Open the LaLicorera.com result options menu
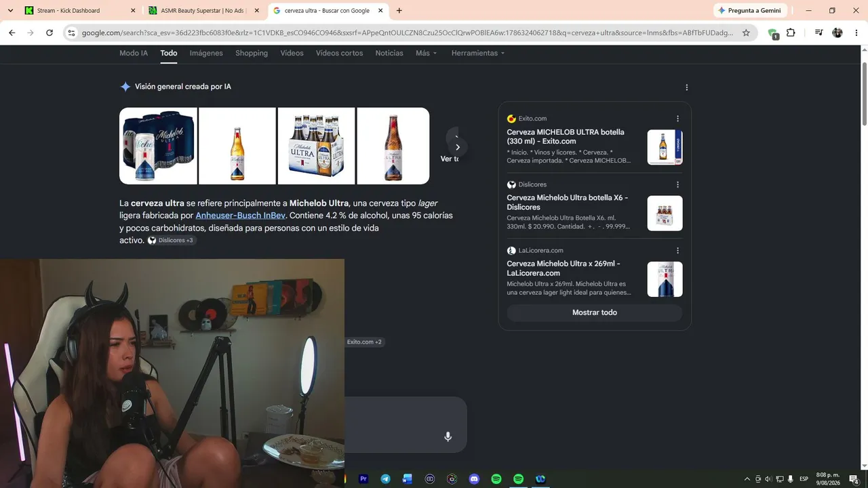Screen dimensions: 868x488 click(677, 250)
